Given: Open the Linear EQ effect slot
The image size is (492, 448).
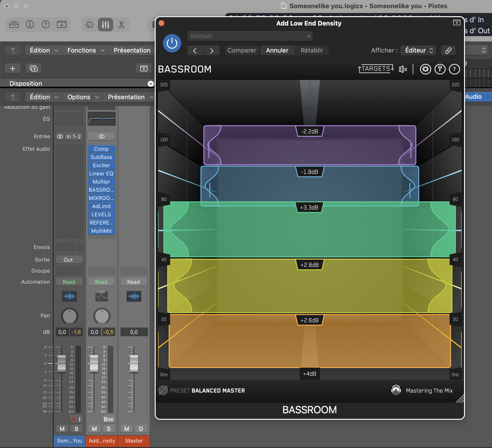Looking at the screenshot, I should click(x=101, y=173).
